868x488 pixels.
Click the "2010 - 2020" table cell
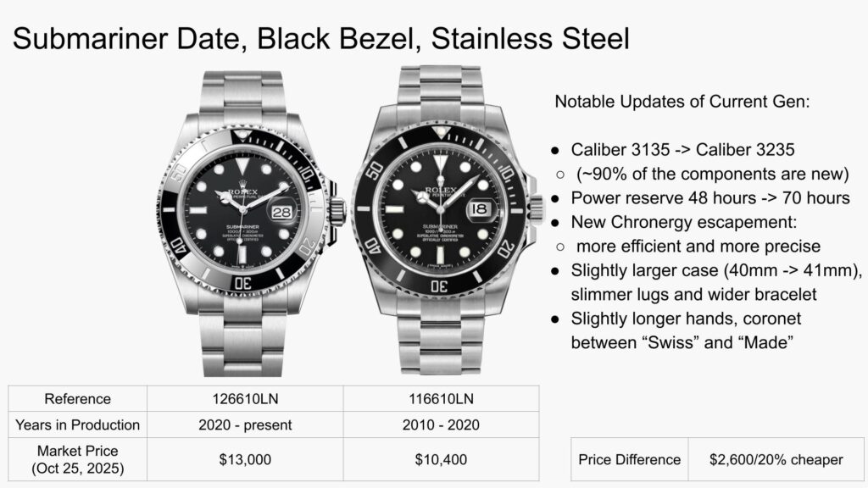(441, 424)
